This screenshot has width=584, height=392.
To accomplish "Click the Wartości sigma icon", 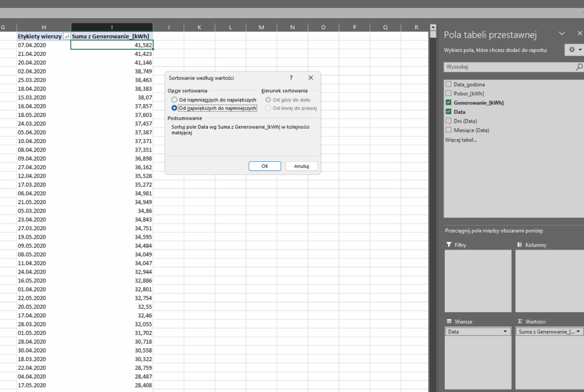I will (520, 321).
